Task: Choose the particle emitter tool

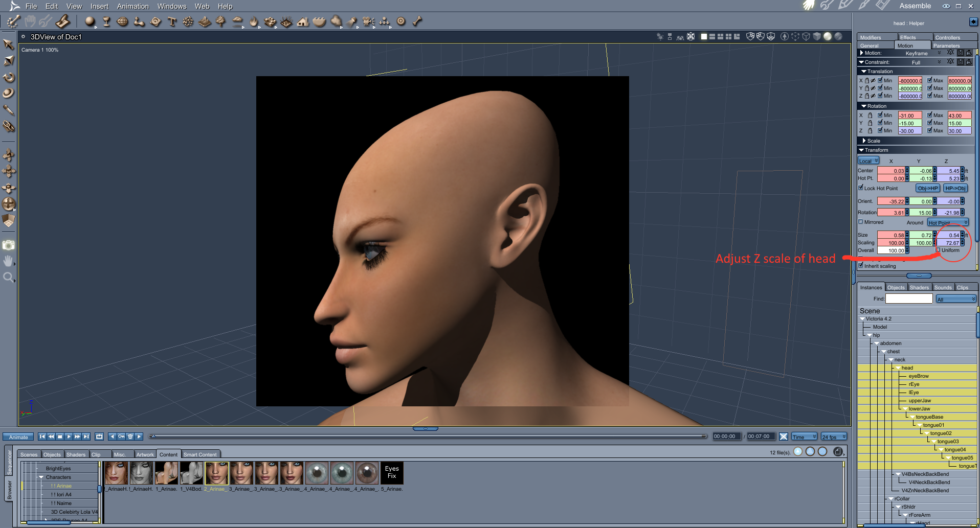Action: click(188, 21)
